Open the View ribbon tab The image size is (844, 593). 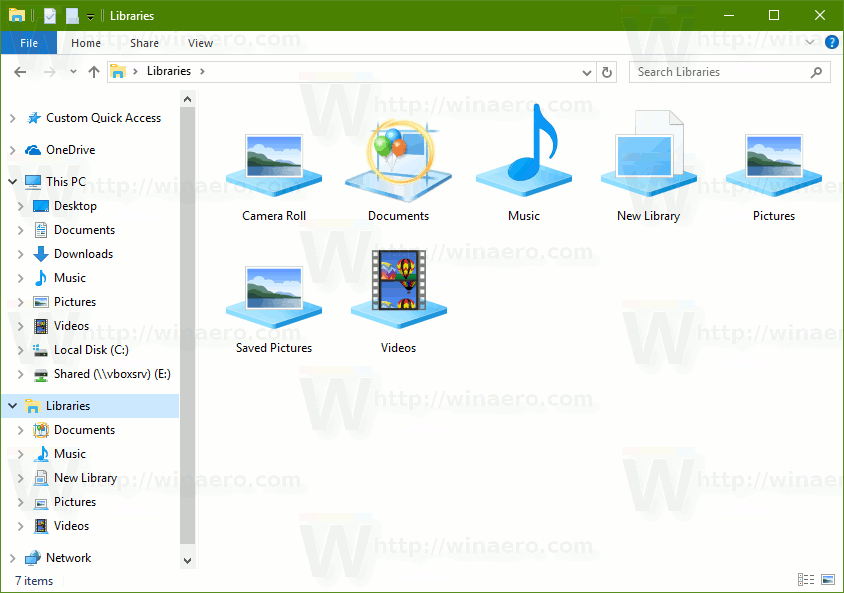pos(200,42)
